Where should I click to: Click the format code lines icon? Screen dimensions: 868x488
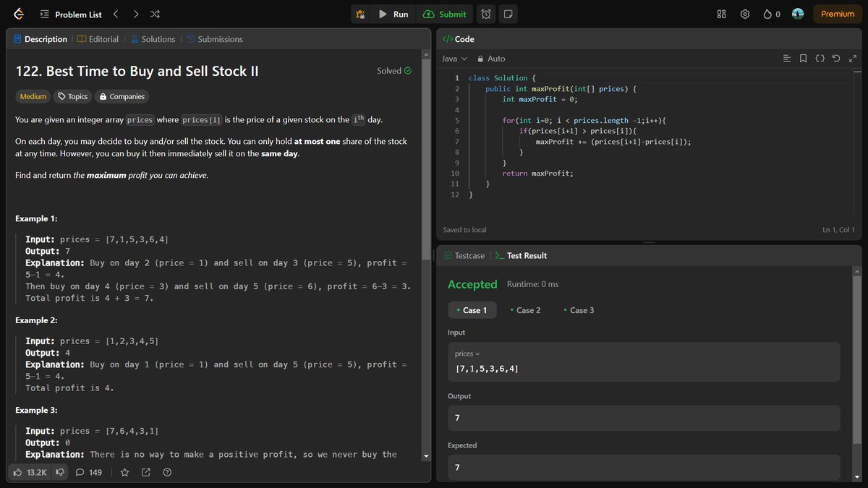point(787,59)
